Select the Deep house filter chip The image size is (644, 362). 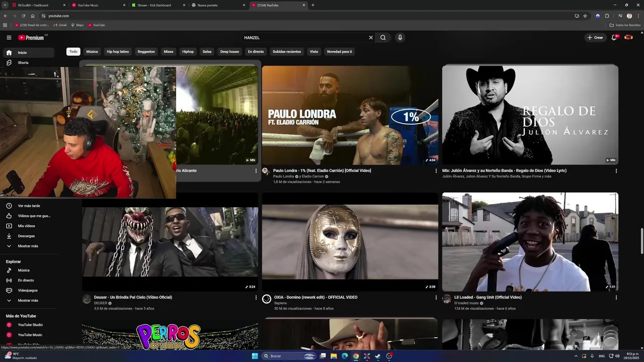pos(229,52)
